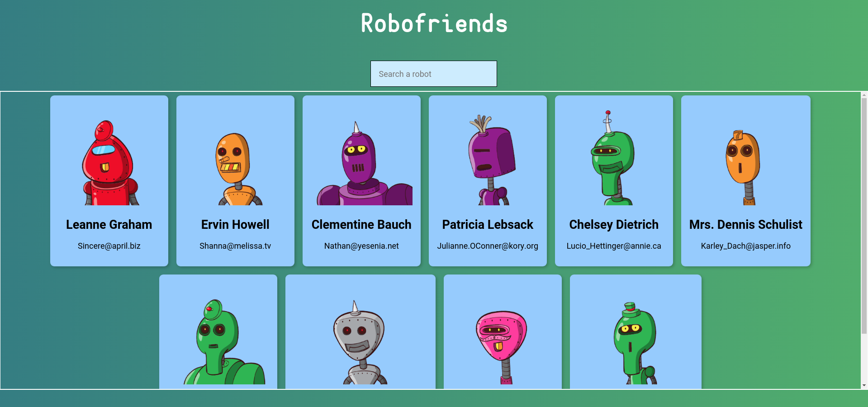
Task: Select the name Leanne Graham
Action: [109, 225]
